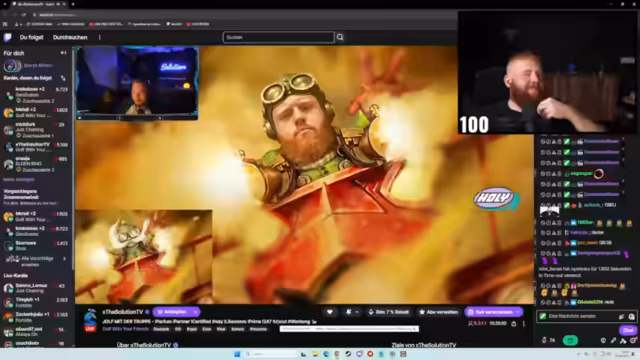Click the green channel points button
This screenshot has width=640, height=360.
pyautogui.click(x=570, y=340)
